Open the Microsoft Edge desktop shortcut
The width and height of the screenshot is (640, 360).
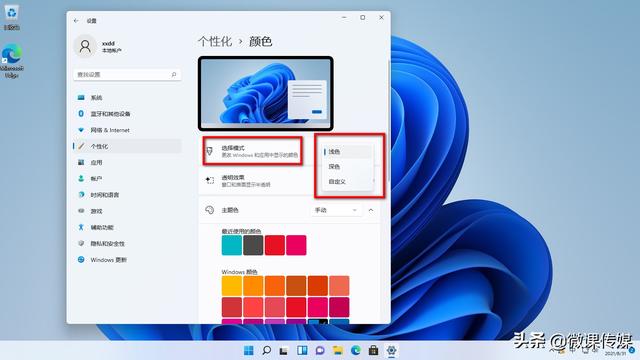coord(12,61)
